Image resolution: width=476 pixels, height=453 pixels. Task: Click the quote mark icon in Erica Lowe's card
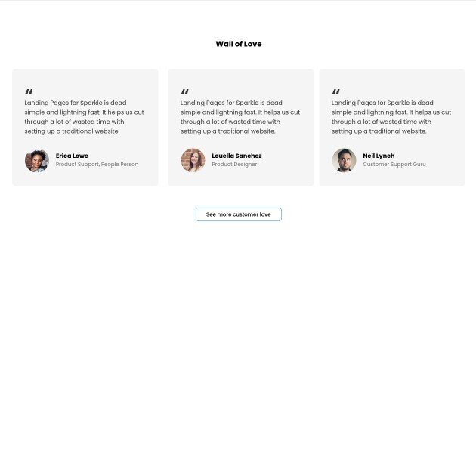(x=29, y=91)
